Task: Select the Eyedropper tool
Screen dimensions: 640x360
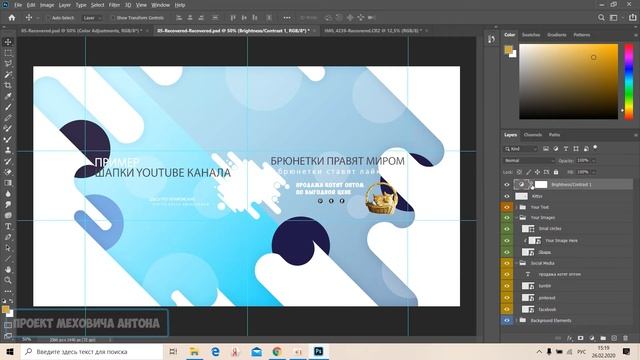Action: click(x=8, y=96)
